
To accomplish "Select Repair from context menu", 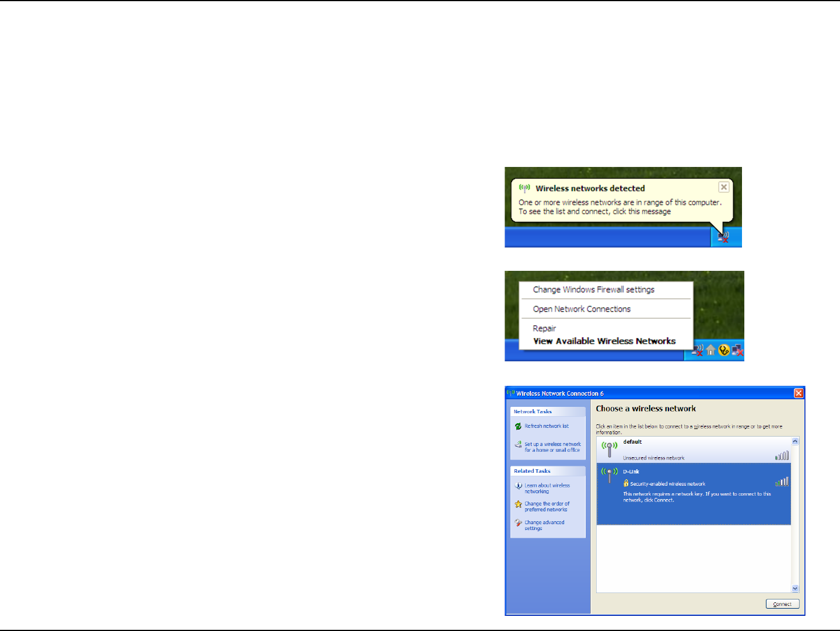I will (544, 328).
